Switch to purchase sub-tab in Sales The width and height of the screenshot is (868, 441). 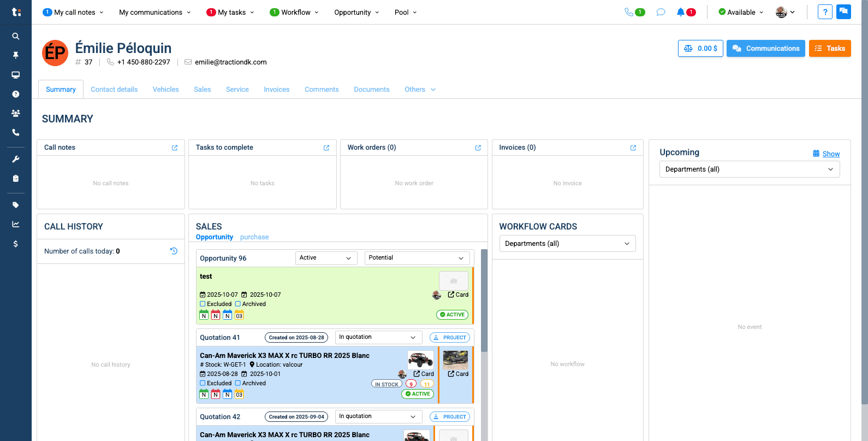point(254,237)
